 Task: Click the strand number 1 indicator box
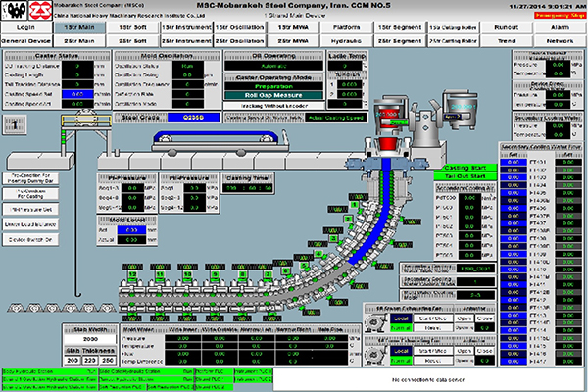click(15, 124)
